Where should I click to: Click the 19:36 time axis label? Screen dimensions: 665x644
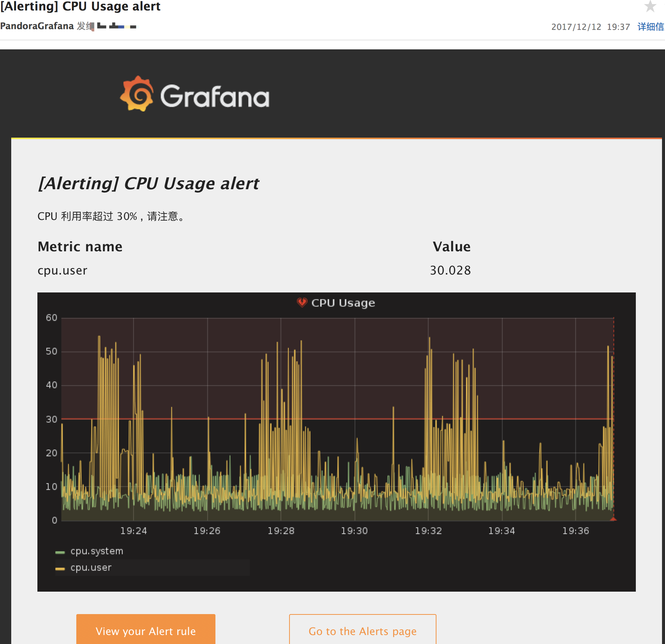click(576, 531)
